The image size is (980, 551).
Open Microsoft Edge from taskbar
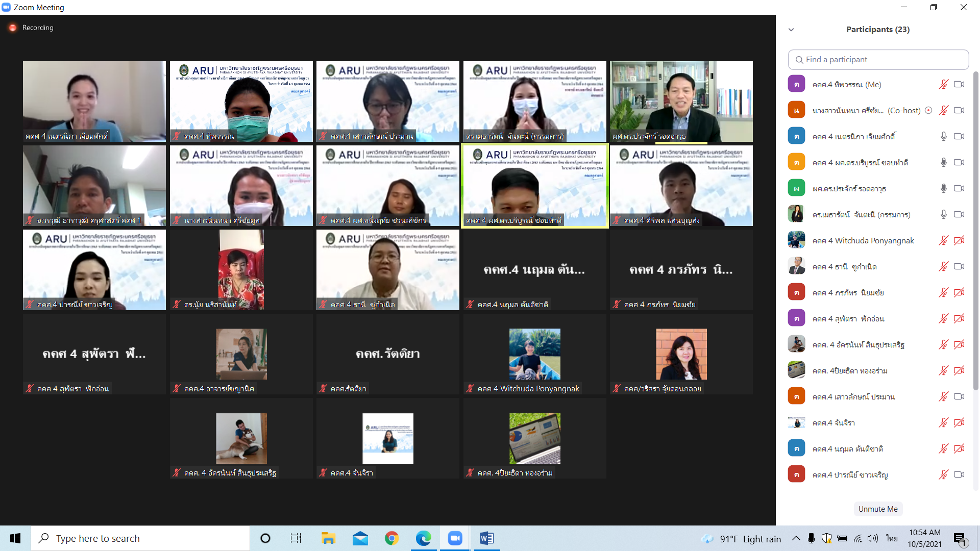(423, 538)
